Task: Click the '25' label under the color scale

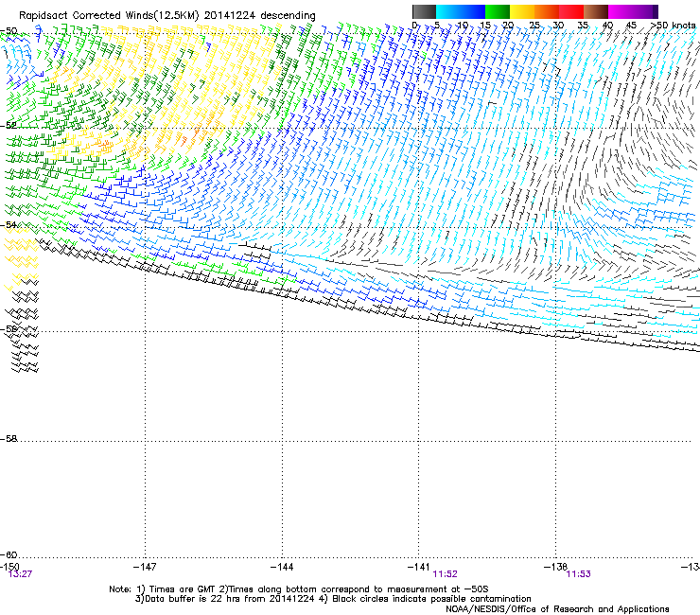Action: (x=534, y=26)
